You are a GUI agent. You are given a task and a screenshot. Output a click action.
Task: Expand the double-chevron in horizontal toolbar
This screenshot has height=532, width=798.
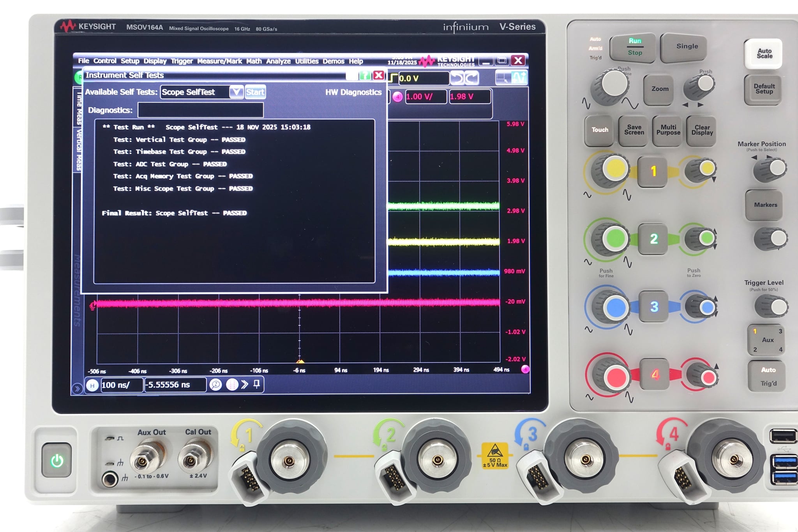coord(244,385)
